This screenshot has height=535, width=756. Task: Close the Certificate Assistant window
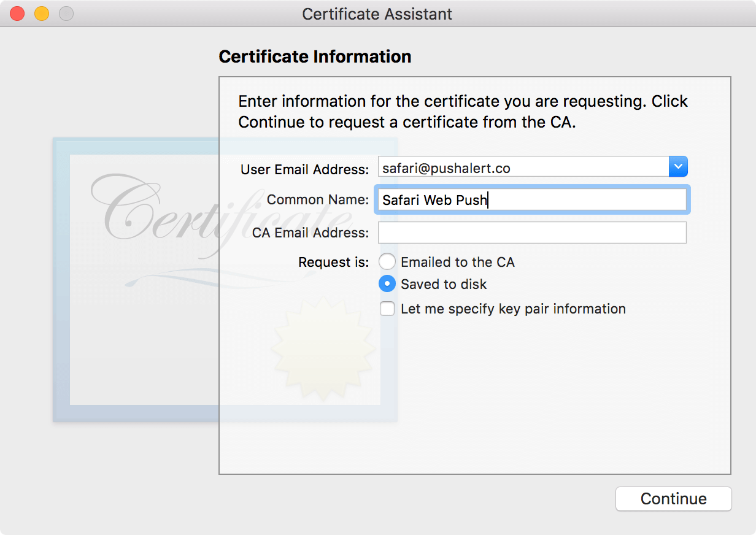coord(17,13)
